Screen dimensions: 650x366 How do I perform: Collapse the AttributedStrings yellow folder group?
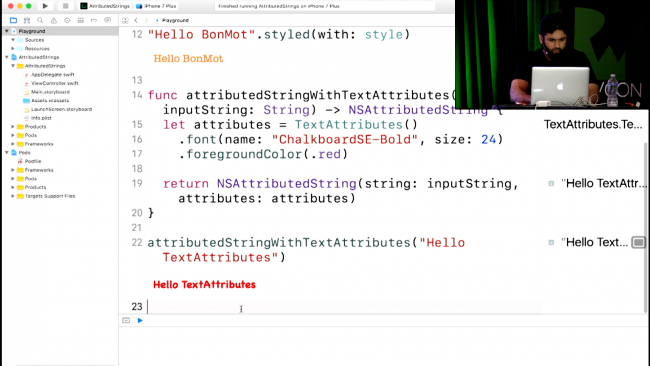13,66
